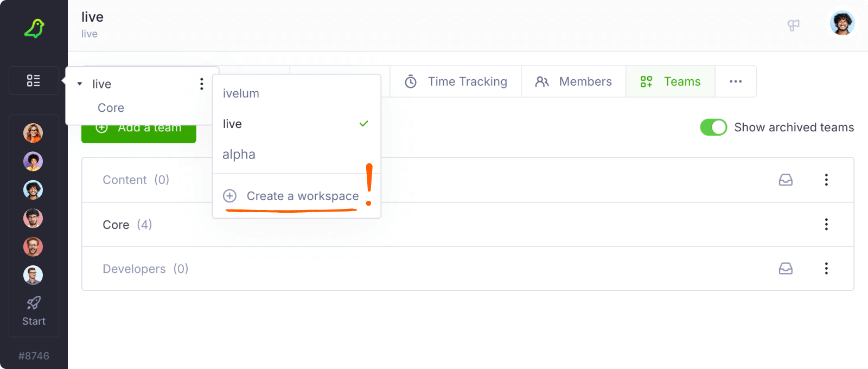Image resolution: width=868 pixels, height=369 pixels.
Task: Open the more tabs ellipsis menu
Action: click(736, 81)
